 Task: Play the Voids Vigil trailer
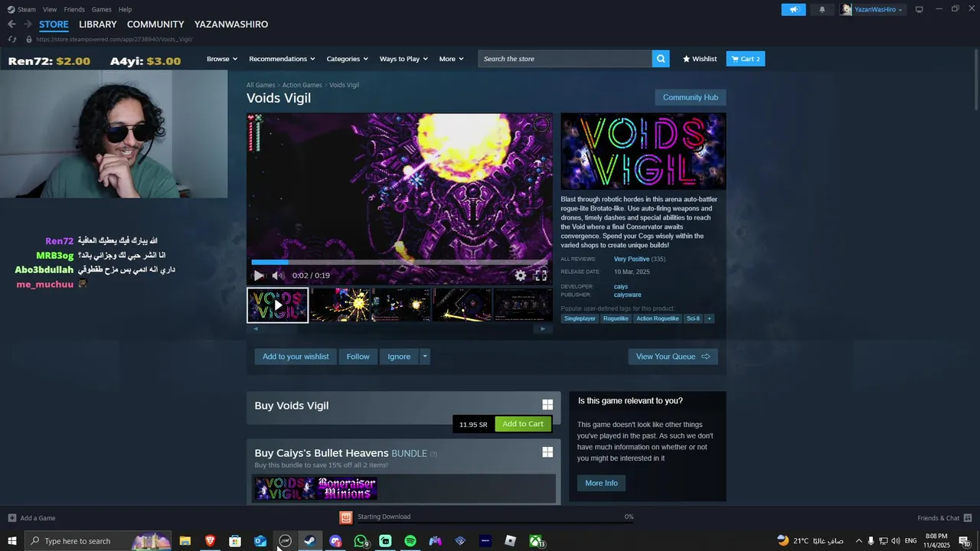[x=259, y=275]
